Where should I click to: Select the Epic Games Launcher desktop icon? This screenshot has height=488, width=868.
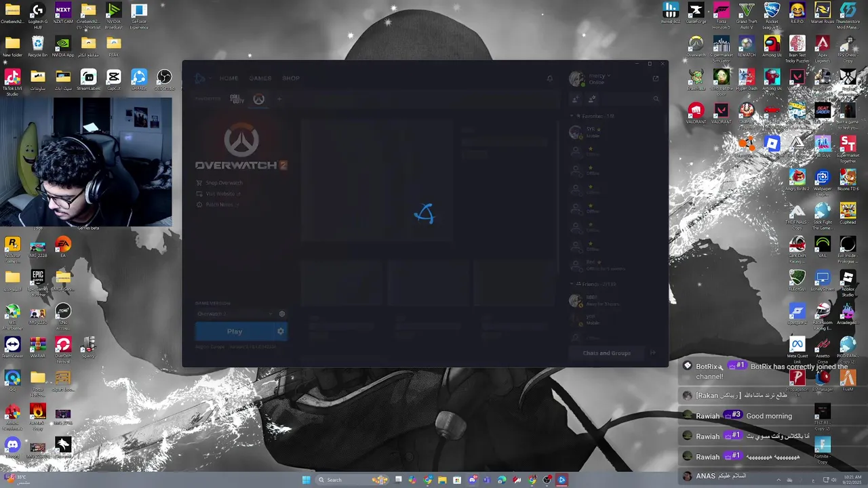[38, 283]
